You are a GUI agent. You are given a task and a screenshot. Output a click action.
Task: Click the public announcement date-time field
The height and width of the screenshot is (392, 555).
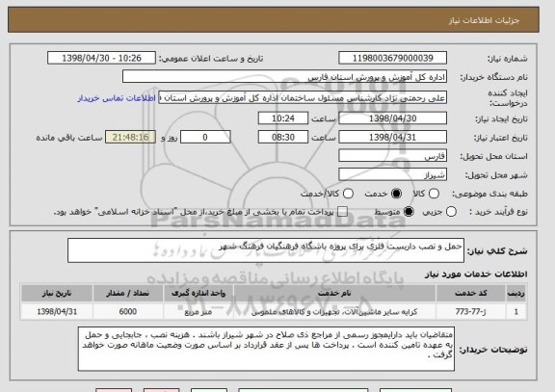point(101,58)
